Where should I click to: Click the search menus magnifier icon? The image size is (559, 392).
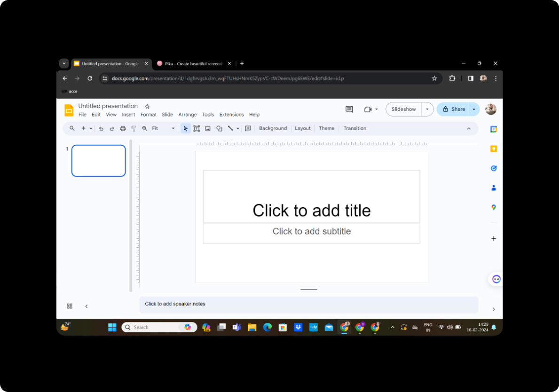(x=72, y=128)
